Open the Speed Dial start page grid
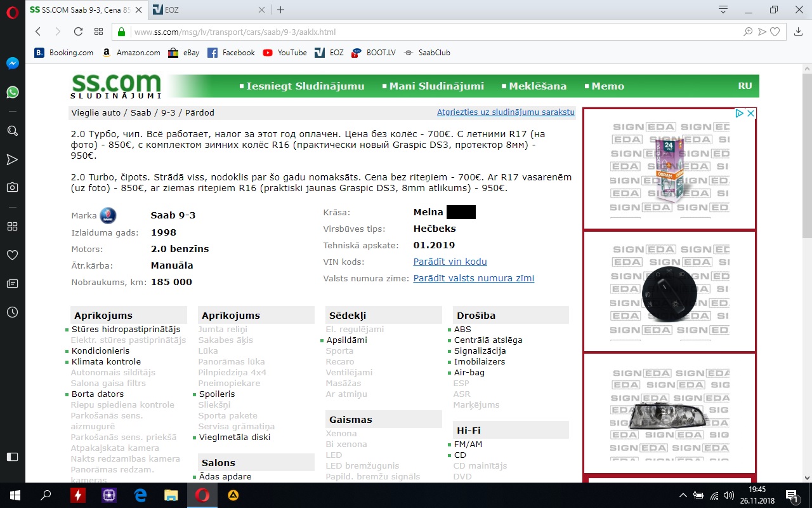812x508 pixels. 98,32
